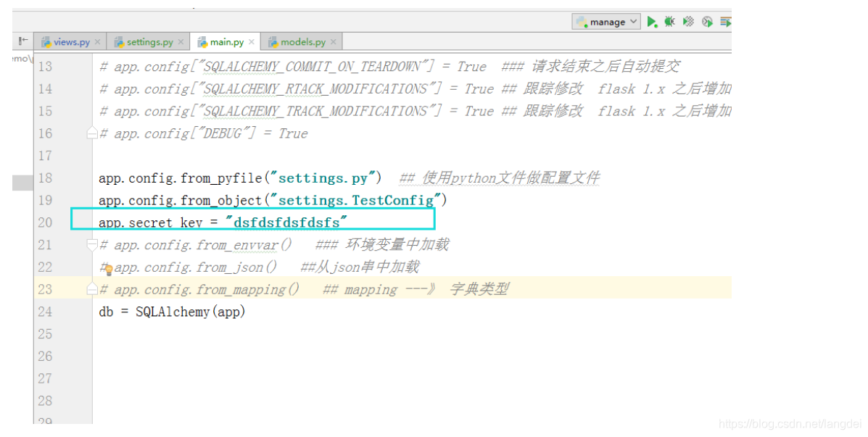
Task: Run manage with coverage
Action: coord(688,22)
